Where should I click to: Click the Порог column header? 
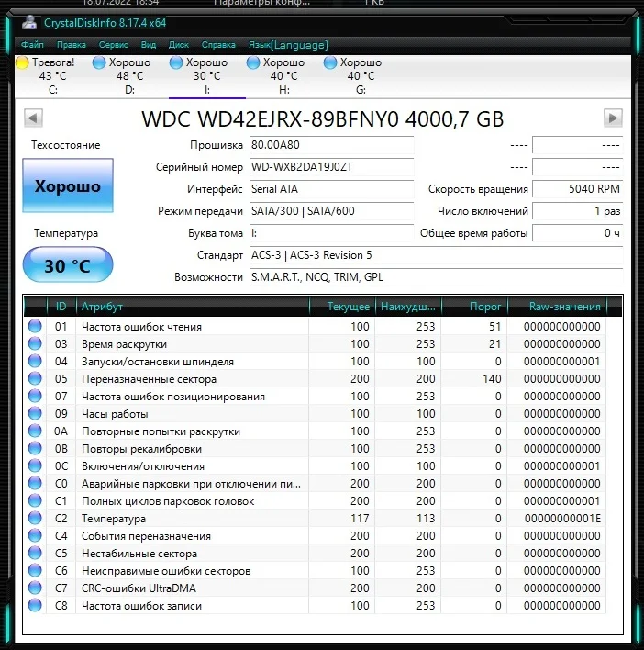click(474, 307)
